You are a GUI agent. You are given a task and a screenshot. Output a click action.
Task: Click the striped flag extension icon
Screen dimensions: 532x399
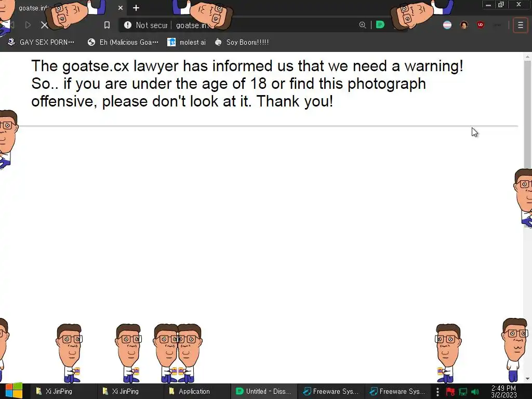447,25
